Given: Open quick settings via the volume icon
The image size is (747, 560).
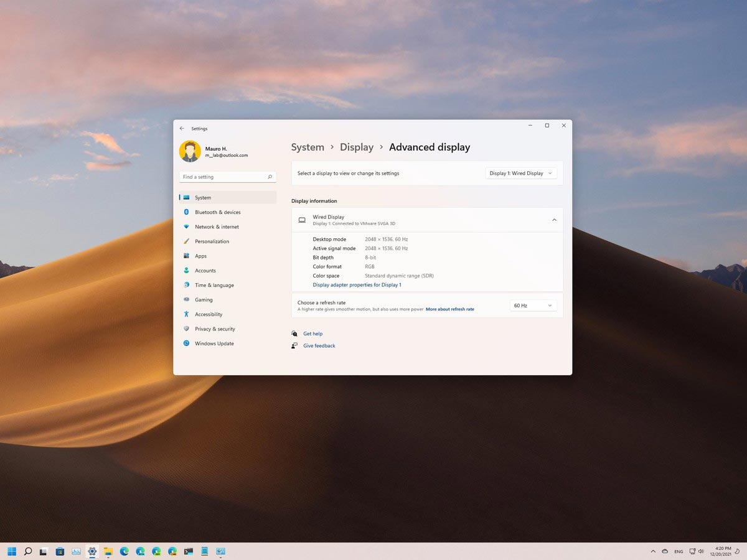Looking at the screenshot, I should [702, 551].
